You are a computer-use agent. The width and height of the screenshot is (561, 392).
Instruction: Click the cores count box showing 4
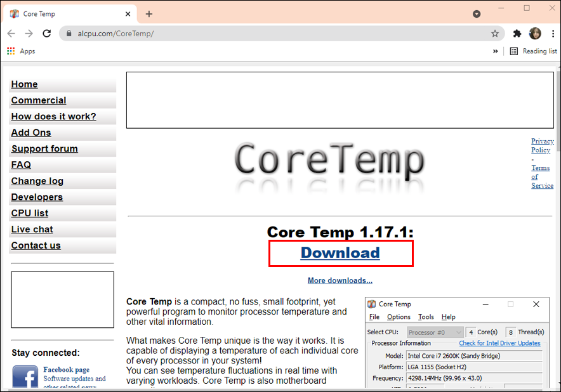pyautogui.click(x=471, y=332)
